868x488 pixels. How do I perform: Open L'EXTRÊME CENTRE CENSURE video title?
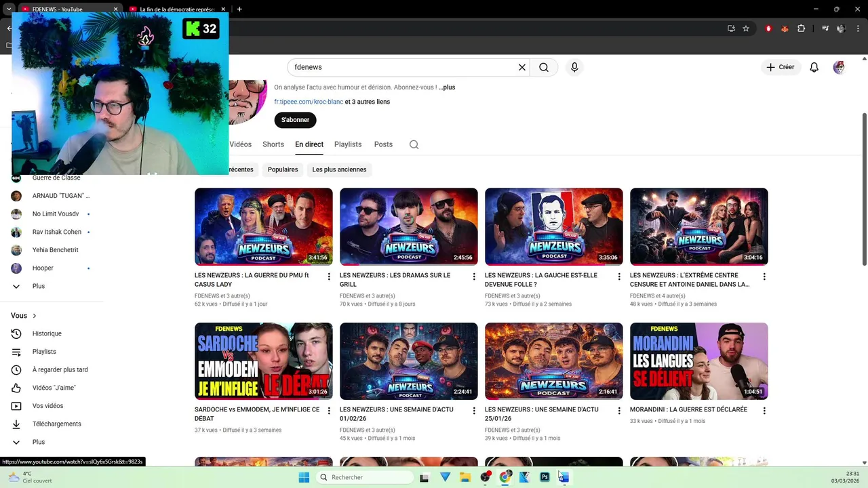click(x=690, y=280)
